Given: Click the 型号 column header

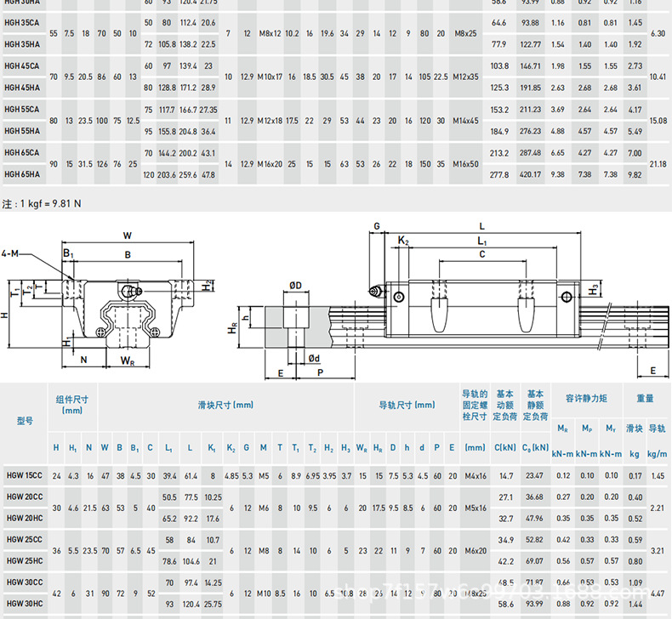Looking at the screenshot, I should point(25,421).
